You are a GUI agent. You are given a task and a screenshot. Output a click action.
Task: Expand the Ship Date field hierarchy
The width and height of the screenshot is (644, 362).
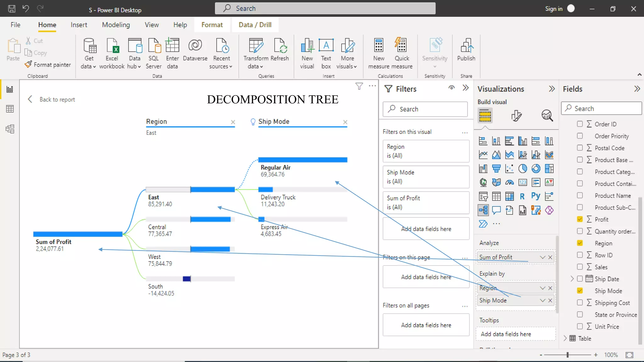572,279
